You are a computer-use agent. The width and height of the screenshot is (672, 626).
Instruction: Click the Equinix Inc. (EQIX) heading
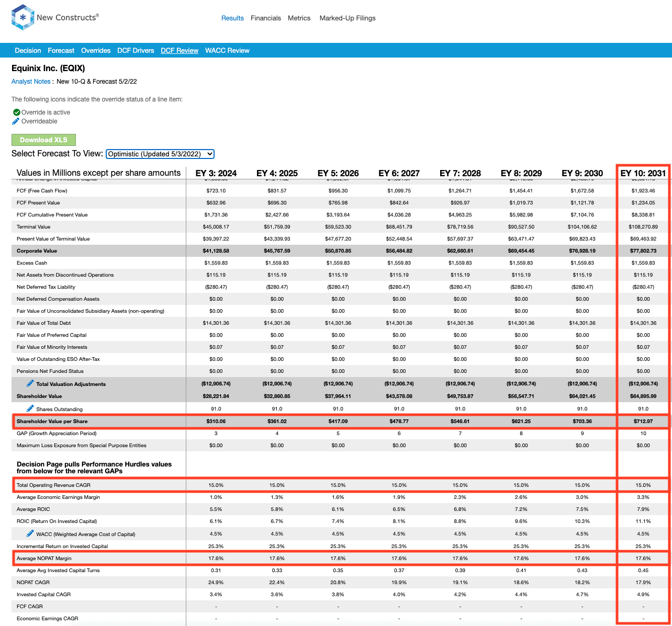(x=48, y=68)
